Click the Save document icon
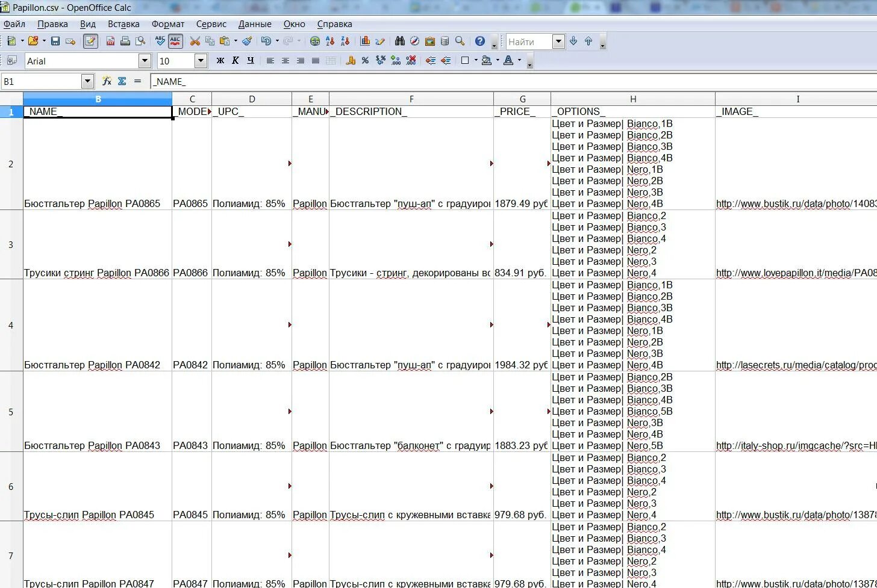 click(x=55, y=41)
